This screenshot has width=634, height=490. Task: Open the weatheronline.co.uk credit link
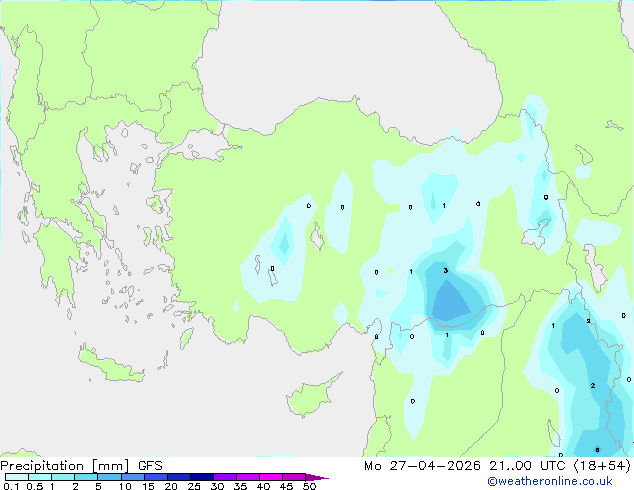[550, 481]
